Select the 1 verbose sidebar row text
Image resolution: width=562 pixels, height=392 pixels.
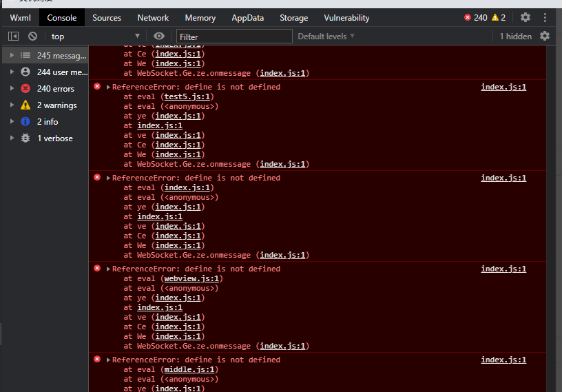pos(55,138)
